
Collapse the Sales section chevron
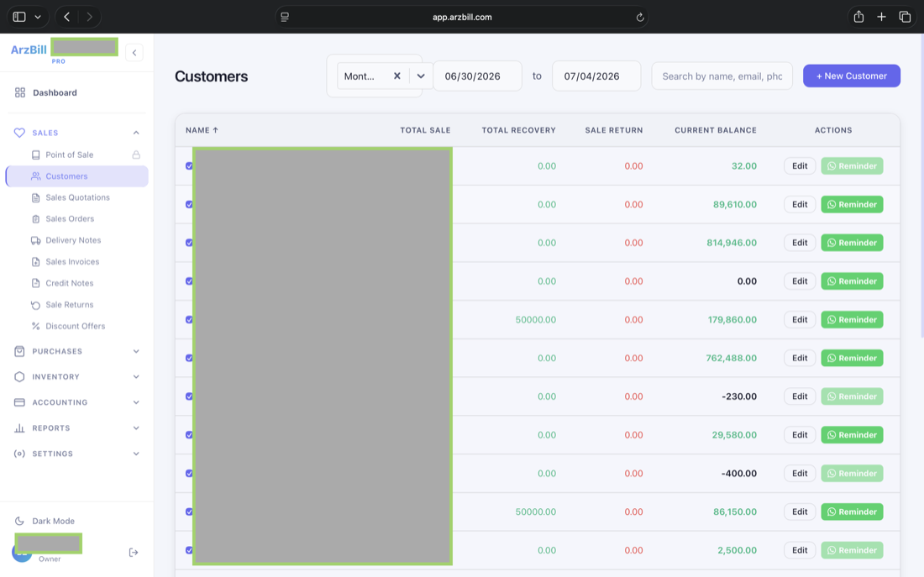coord(136,133)
